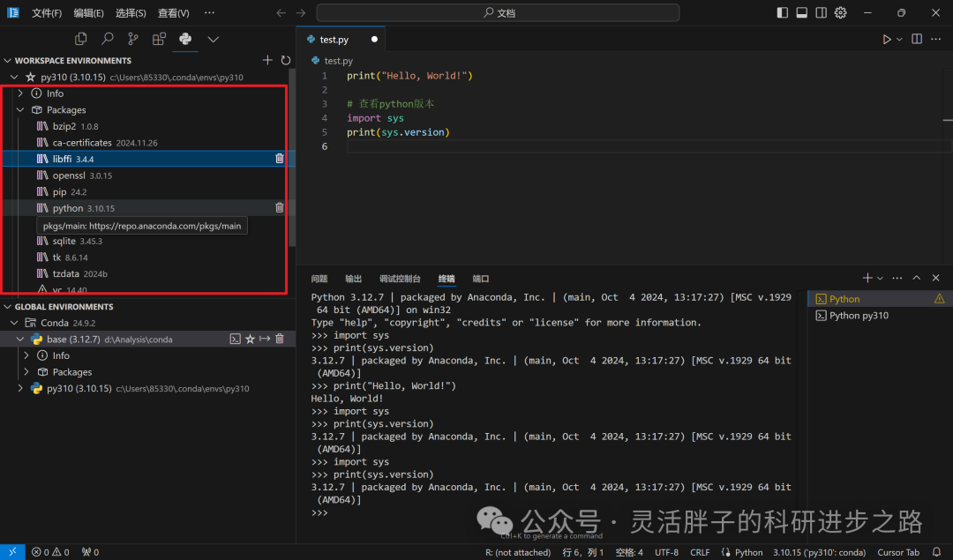Click unsaved dot on test.py tab
Screen dimensions: 953x560
(374, 40)
